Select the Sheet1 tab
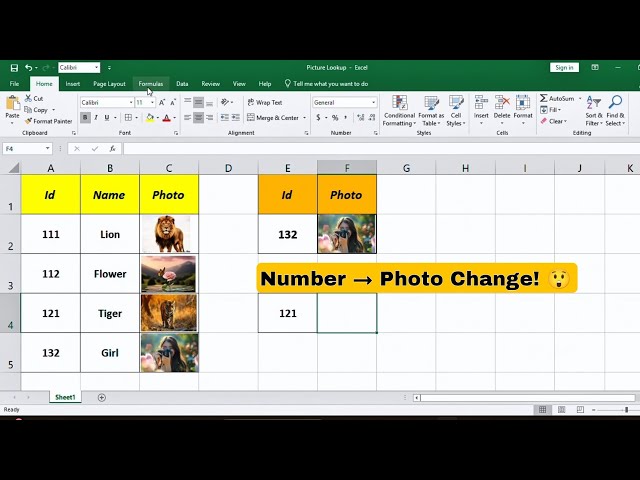Screen dimensions: 640x480 coord(65,397)
